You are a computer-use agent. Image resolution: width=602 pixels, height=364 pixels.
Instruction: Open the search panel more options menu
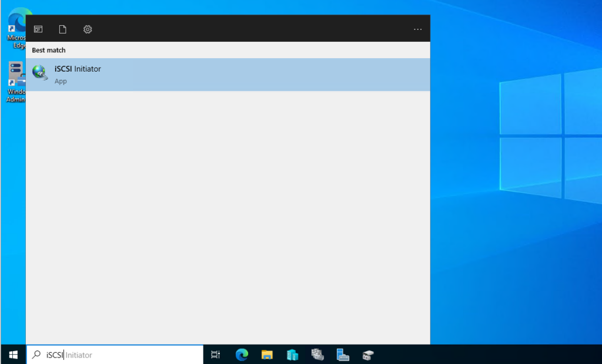coord(418,29)
